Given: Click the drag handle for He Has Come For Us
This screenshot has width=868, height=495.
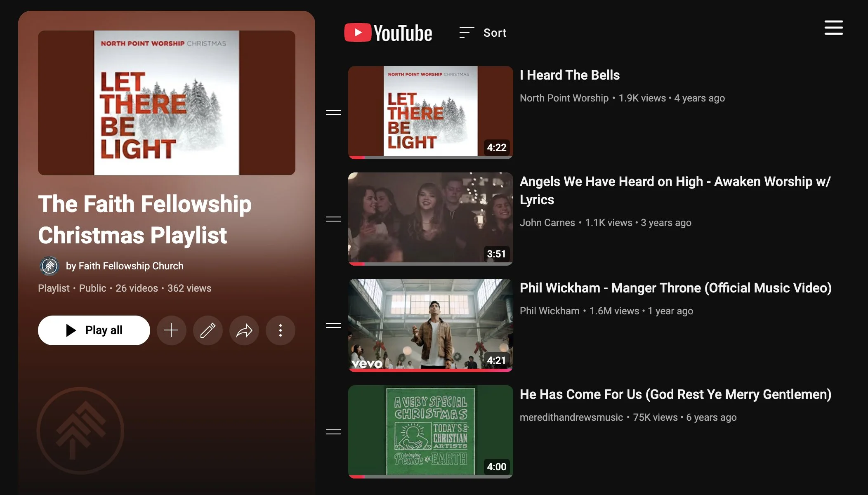Looking at the screenshot, I should (333, 431).
